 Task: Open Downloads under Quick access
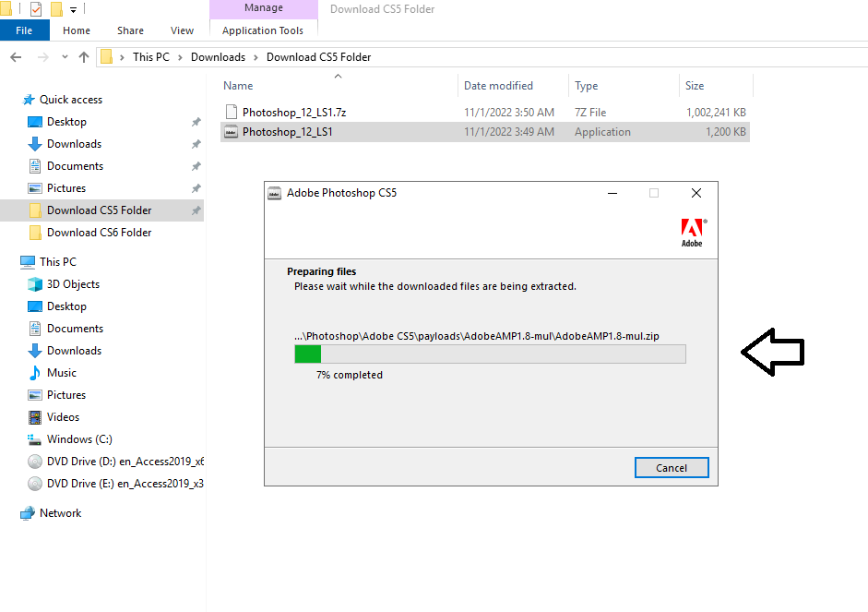[x=74, y=144]
